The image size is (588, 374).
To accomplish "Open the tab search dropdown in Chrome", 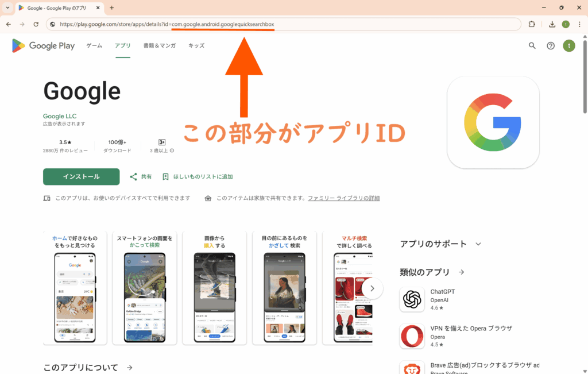I will click(7, 7).
